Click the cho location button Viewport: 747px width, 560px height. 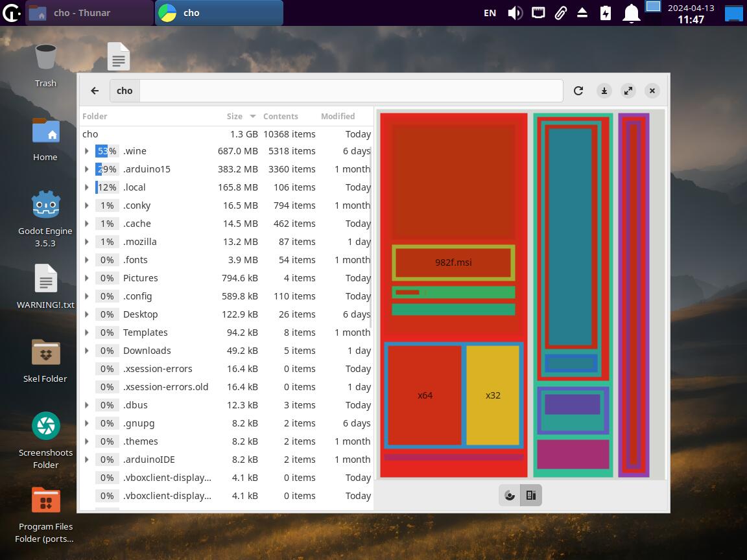tap(124, 91)
